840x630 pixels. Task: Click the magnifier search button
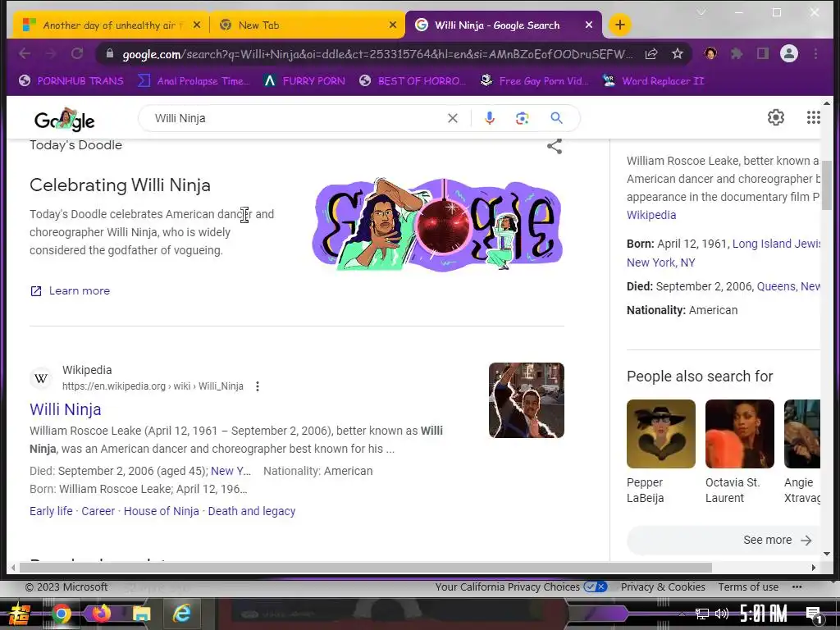pyautogui.click(x=557, y=118)
